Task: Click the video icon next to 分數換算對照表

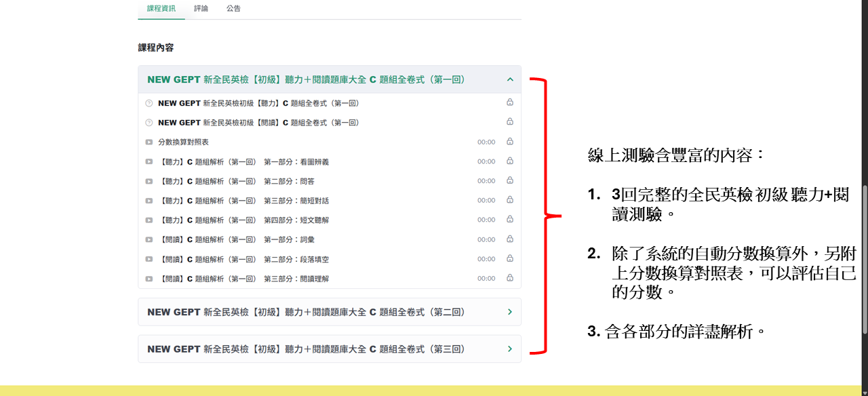Action: click(x=149, y=142)
